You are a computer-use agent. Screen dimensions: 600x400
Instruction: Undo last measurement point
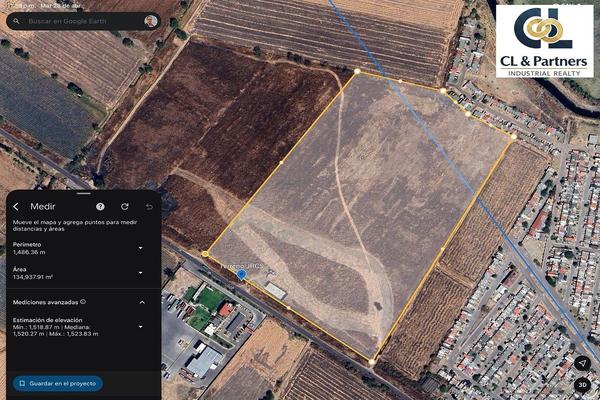[149, 207]
